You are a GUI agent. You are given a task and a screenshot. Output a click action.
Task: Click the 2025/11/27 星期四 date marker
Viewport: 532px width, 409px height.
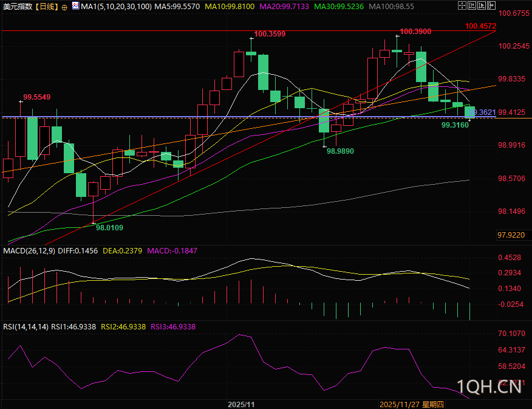tap(412, 404)
